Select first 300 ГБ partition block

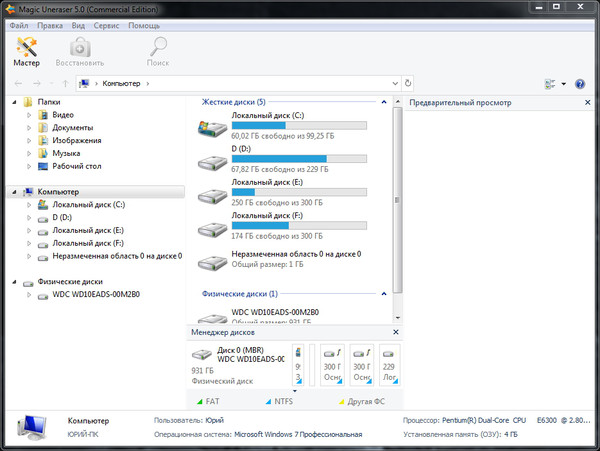click(332, 365)
